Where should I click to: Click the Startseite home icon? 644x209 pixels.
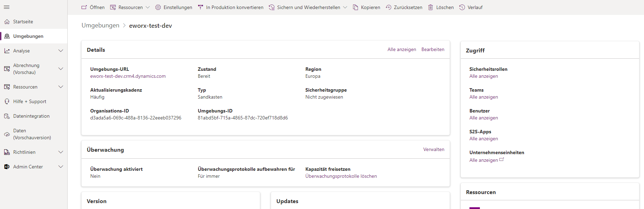click(x=7, y=22)
